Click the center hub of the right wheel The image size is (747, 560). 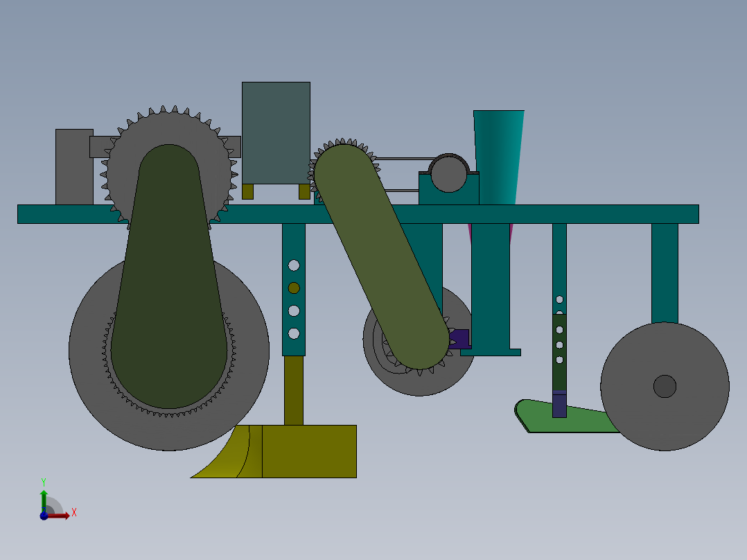tap(665, 386)
